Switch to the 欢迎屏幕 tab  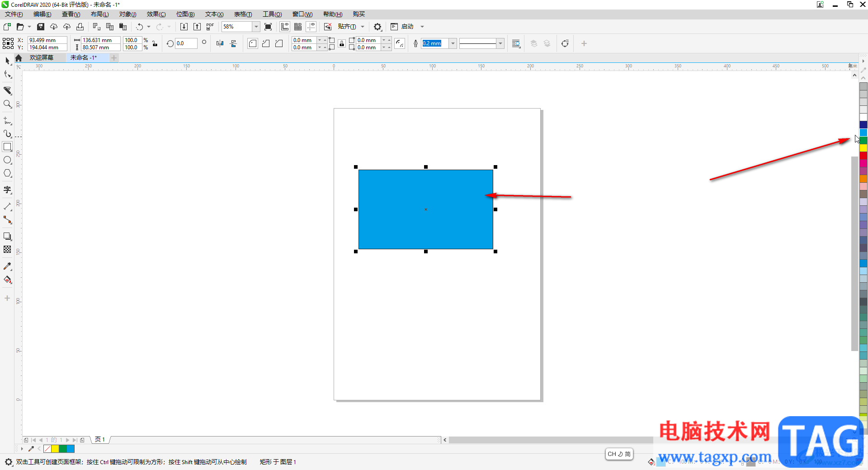pos(42,57)
